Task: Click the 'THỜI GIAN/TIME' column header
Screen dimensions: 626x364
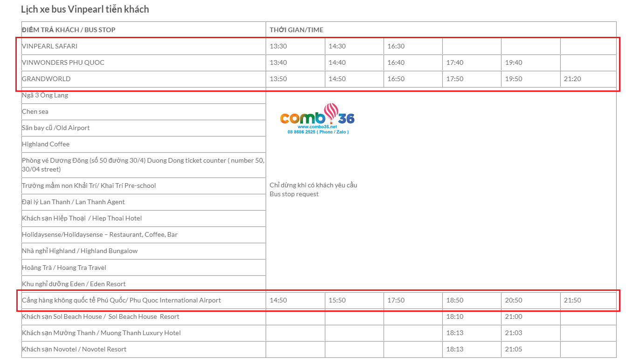Action: click(296, 30)
